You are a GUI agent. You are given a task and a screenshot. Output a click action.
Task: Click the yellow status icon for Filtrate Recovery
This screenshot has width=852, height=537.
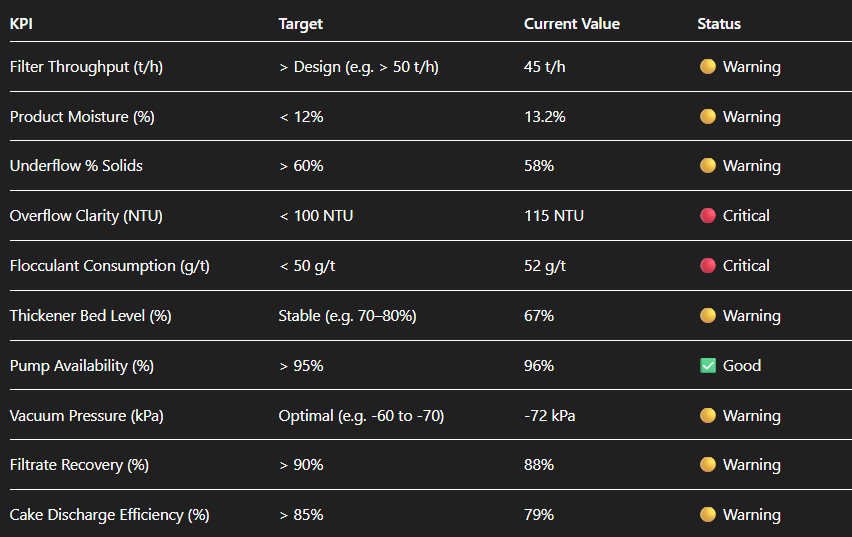(x=707, y=465)
